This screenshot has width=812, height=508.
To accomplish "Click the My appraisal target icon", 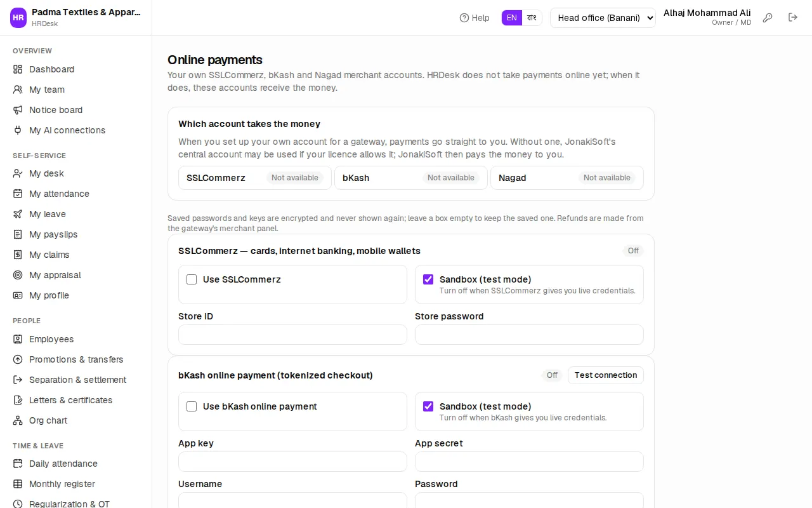I will click(x=18, y=275).
